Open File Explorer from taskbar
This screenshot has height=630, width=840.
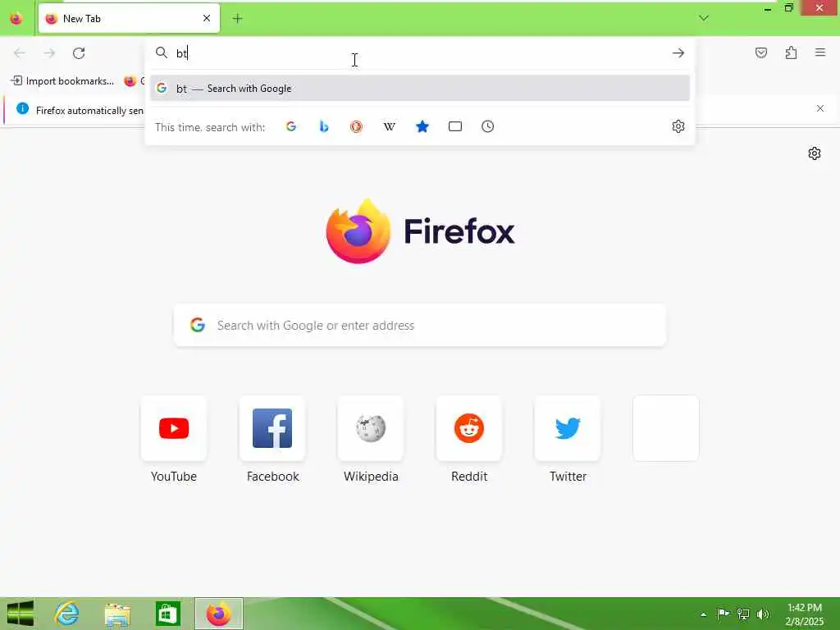click(x=117, y=614)
